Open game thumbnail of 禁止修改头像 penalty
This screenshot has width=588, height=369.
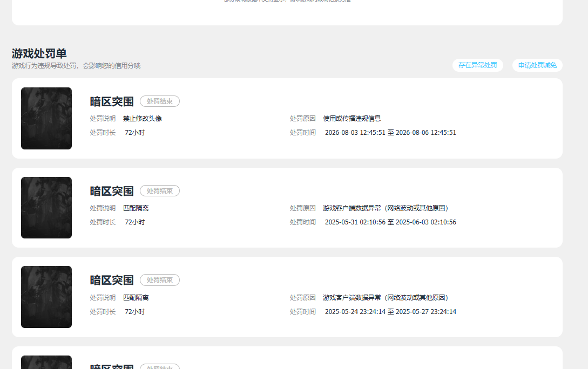46,118
